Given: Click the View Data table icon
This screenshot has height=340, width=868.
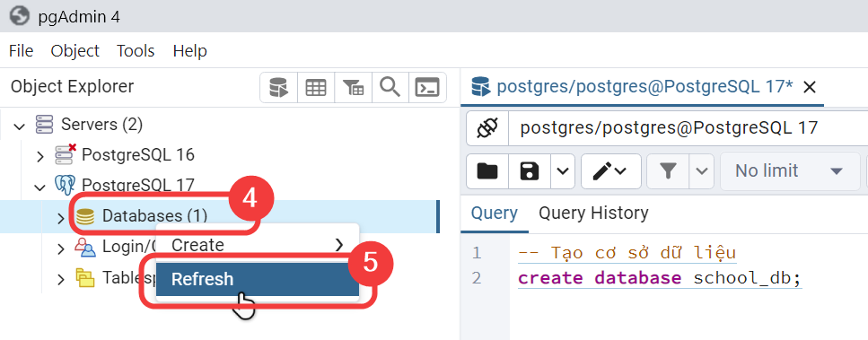Looking at the screenshot, I should 316,87.
